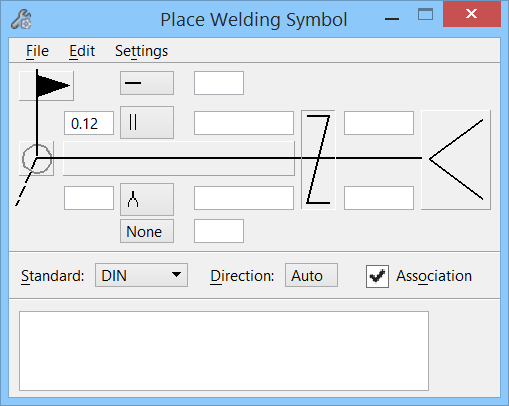
Task: Toggle the staggered weld Z symbol
Action: pos(318,160)
